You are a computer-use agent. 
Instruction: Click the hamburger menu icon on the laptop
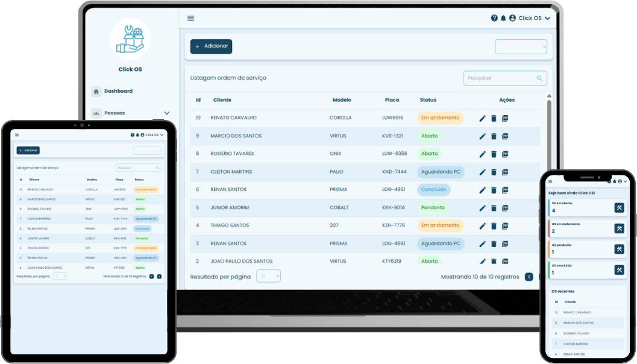[190, 18]
